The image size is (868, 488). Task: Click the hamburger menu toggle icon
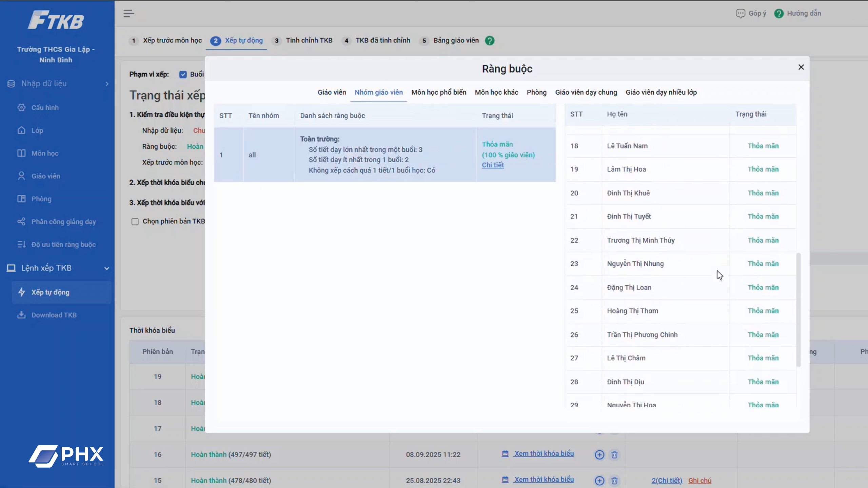click(129, 14)
